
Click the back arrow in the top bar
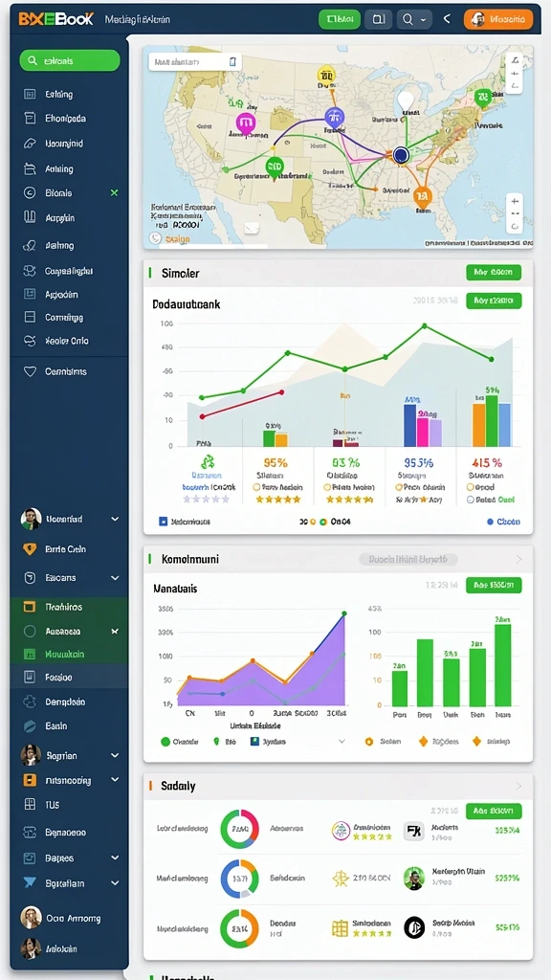447,19
